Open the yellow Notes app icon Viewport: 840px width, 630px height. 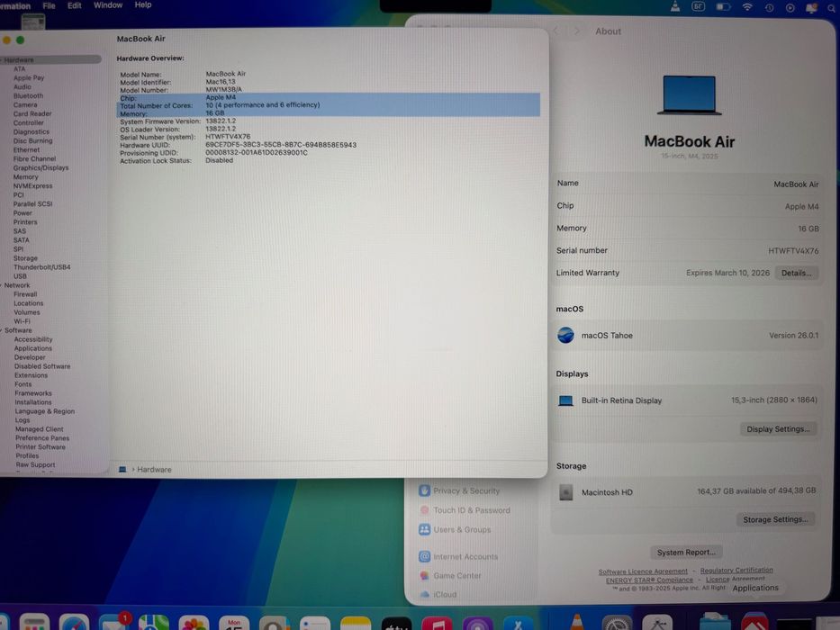click(356, 624)
